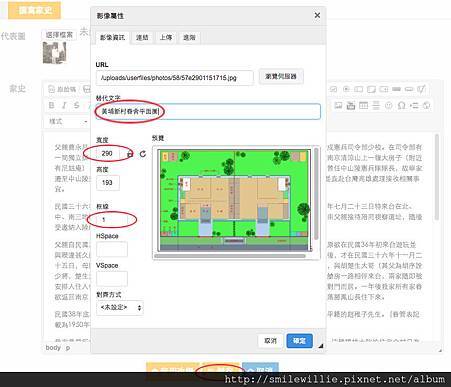The height and width of the screenshot is (387, 451).
Task: Click the 高度 height field showing 193
Action: 108,183
